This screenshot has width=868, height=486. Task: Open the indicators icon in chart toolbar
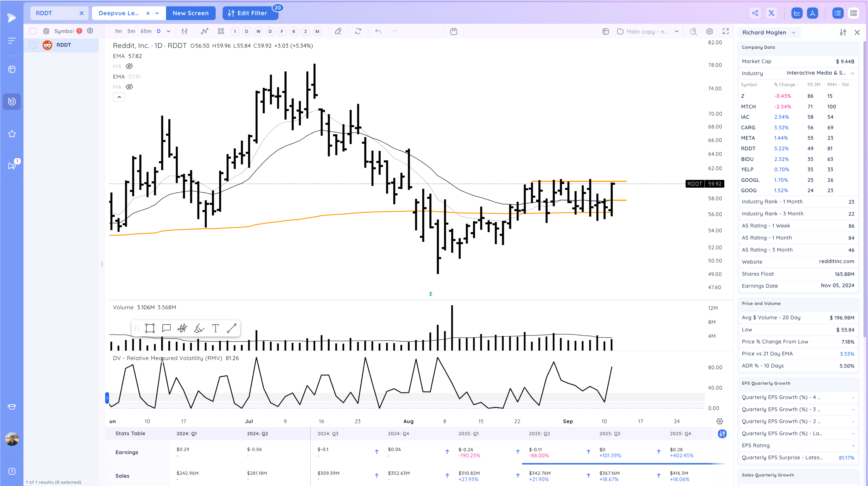coord(204,31)
